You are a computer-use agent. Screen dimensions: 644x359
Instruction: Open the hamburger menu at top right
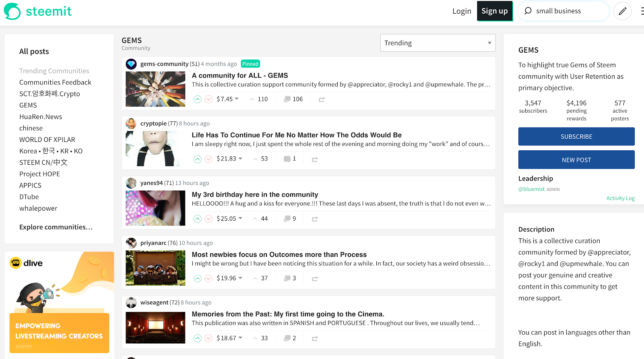click(x=642, y=11)
